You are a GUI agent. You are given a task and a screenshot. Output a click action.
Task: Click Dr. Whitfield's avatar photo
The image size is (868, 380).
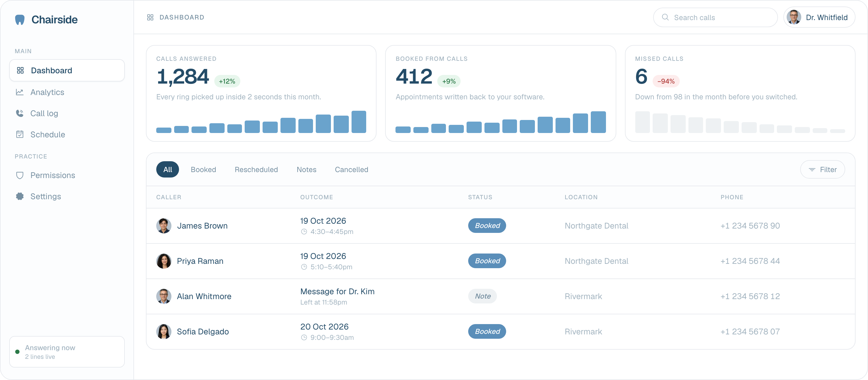pos(794,17)
